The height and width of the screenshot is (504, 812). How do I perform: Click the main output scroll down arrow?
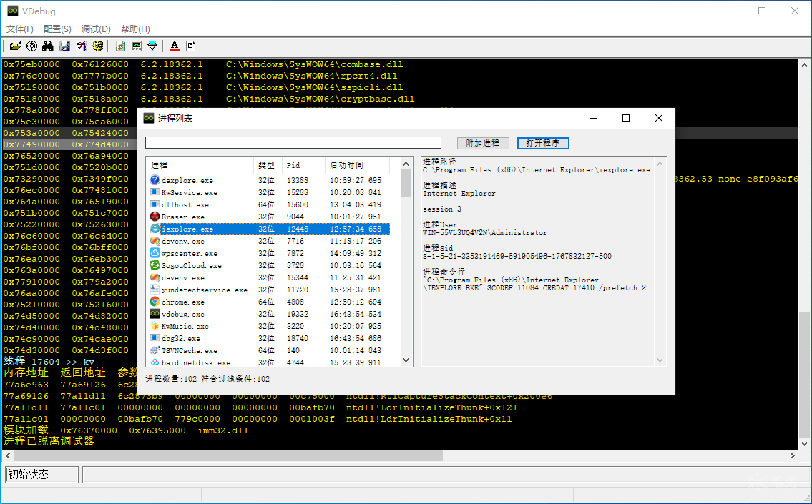pos(804,443)
